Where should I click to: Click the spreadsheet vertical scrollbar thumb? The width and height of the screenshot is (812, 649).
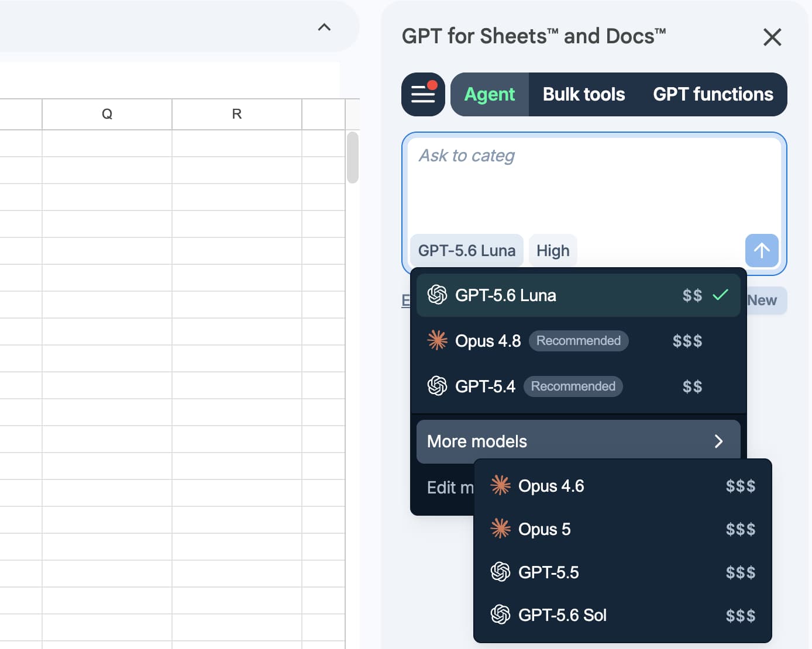tap(352, 157)
